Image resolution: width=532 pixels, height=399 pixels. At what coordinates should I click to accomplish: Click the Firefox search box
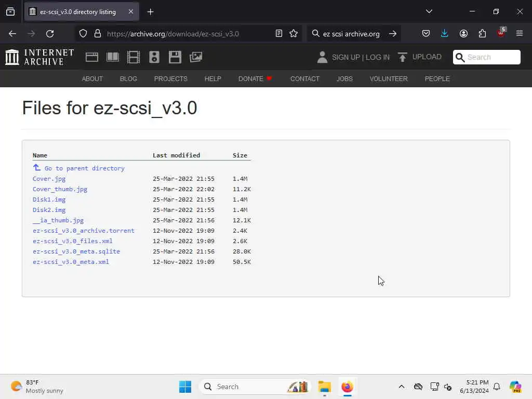351,34
